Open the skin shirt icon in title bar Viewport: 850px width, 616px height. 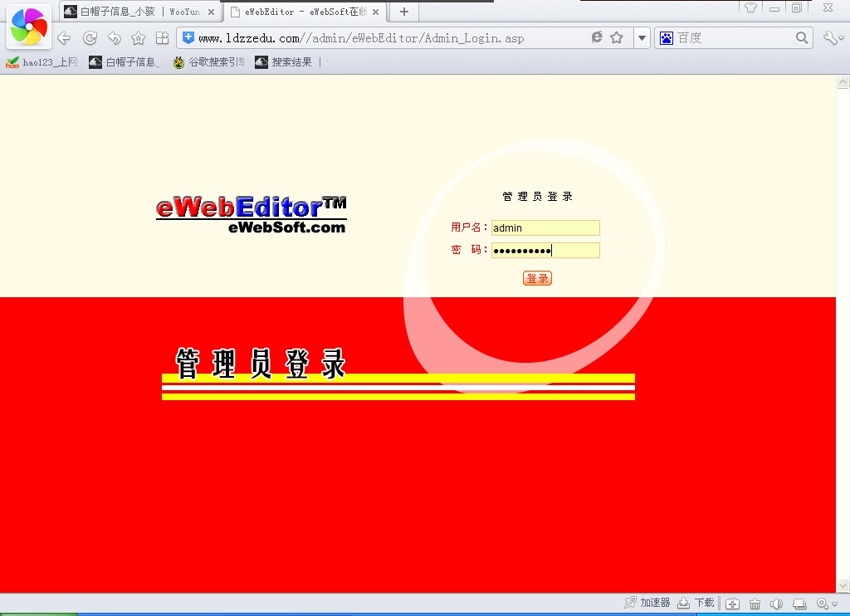click(x=750, y=7)
